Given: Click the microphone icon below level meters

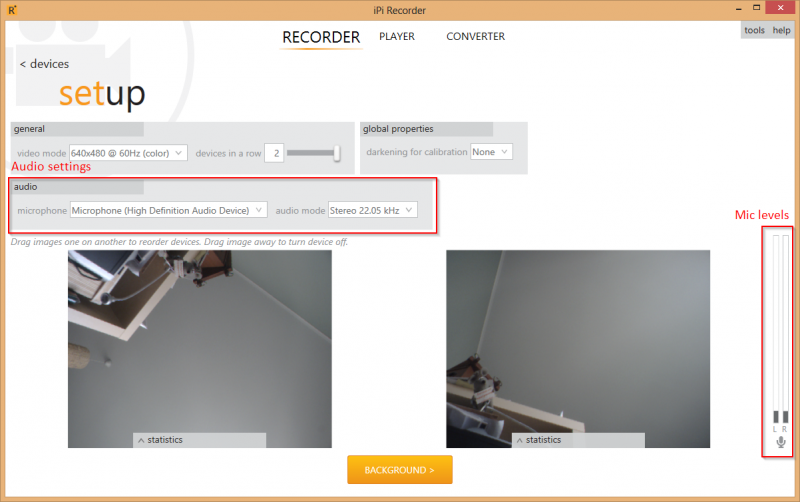Looking at the screenshot, I should (x=781, y=442).
